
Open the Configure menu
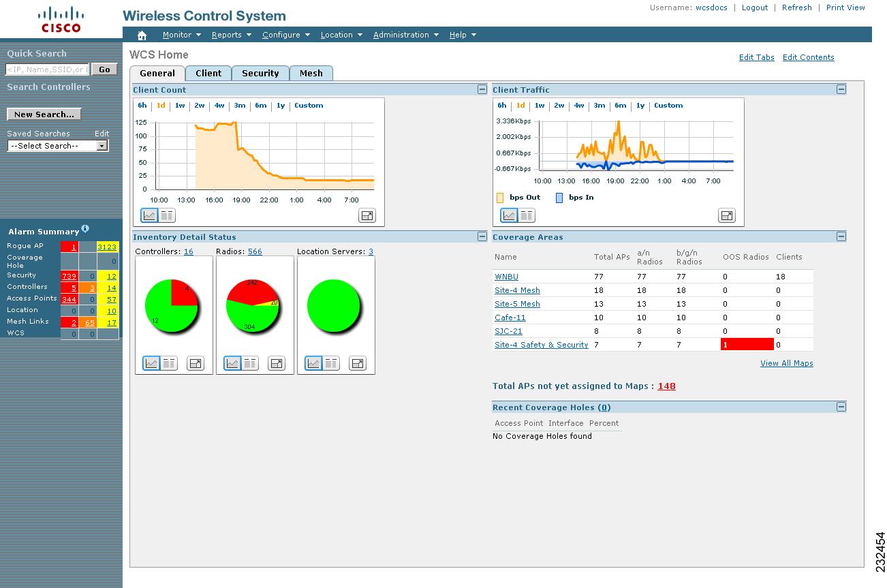(286, 35)
